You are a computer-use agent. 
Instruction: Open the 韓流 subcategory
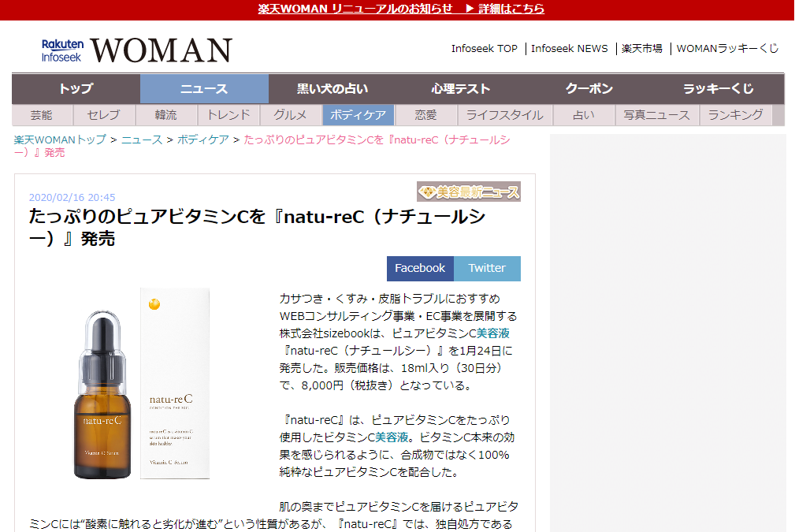(166, 115)
